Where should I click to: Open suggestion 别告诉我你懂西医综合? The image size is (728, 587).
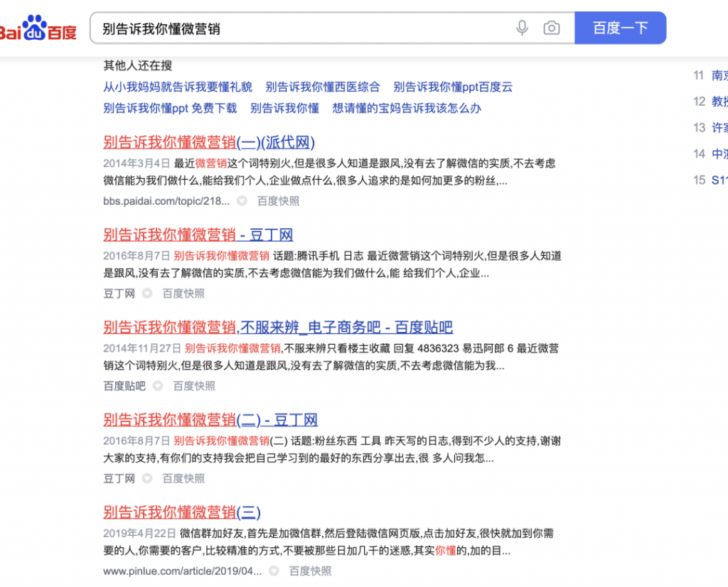[323, 87]
